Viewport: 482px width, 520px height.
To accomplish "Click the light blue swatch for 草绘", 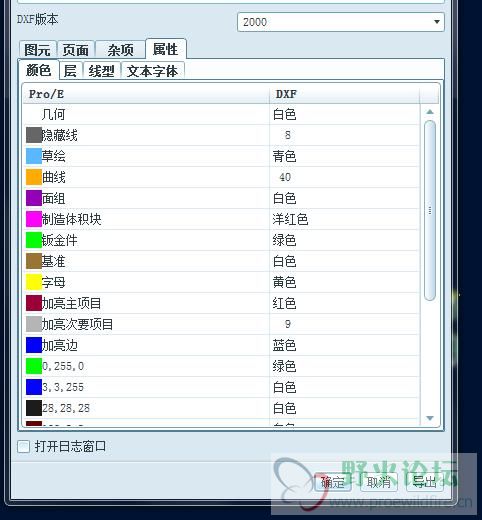I will tap(34, 156).
